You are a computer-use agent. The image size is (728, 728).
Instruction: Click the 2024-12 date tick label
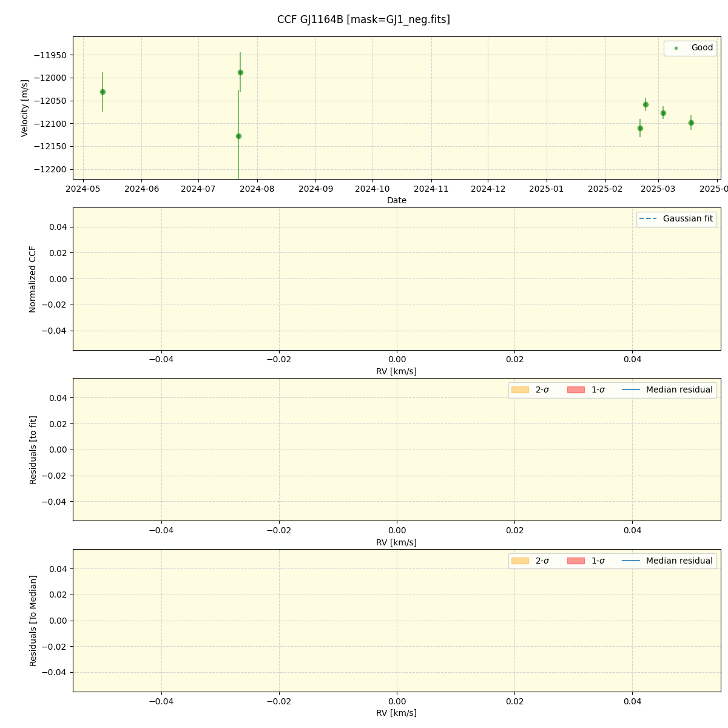click(x=488, y=189)
